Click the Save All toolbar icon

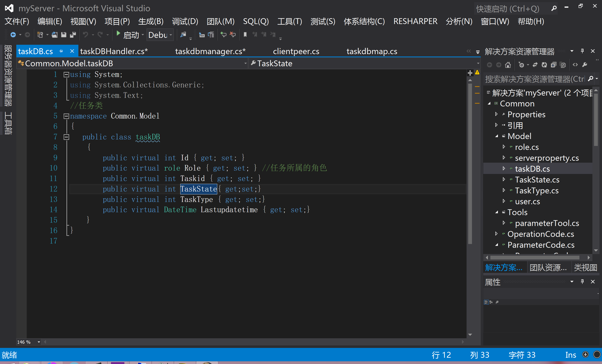pos(73,35)
